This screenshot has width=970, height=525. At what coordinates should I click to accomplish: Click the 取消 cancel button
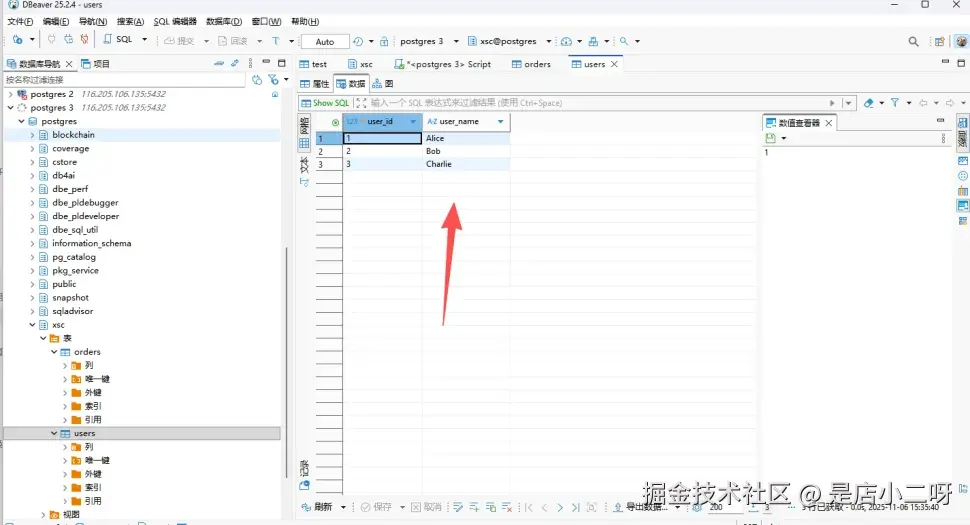click(426, 507)
